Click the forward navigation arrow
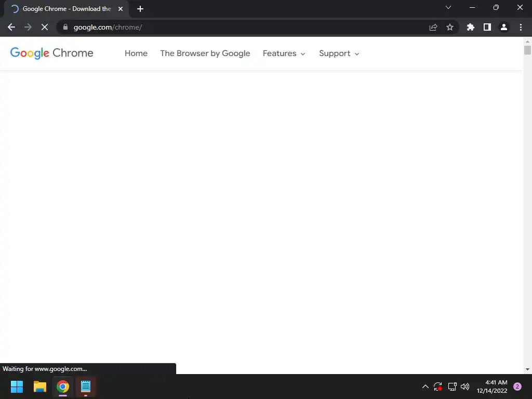The height and width of the screenshot is (399, 532). (28, 27)
